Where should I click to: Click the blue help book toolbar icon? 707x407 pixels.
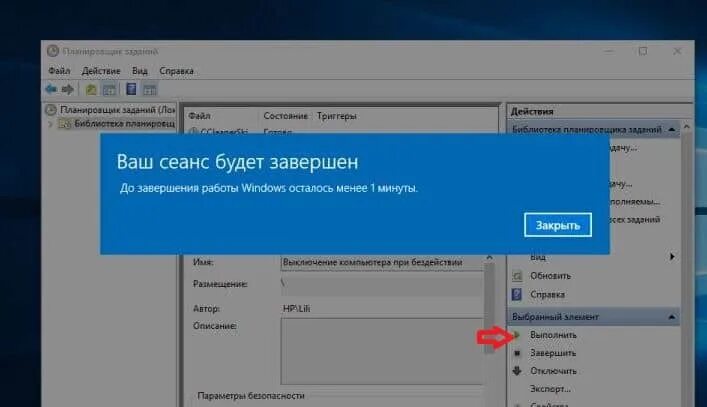[x=131, y=89]
